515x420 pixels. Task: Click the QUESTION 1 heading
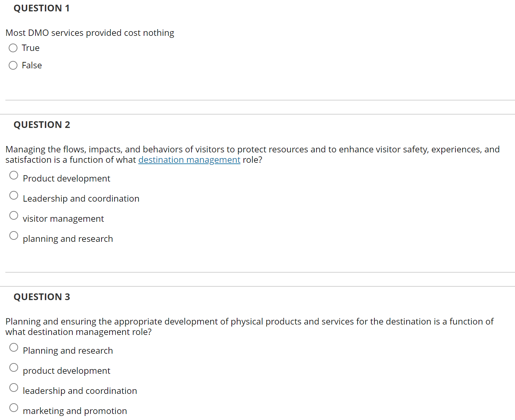(x=42, y=8)
